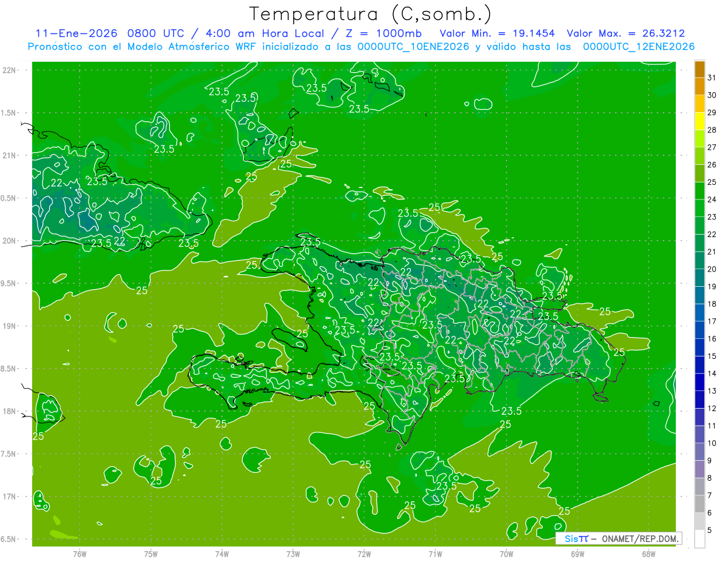The width and height of the screenshot is (728, 562).
Task: Click the '74W' longitude axis label
Action: pos(221,554)
